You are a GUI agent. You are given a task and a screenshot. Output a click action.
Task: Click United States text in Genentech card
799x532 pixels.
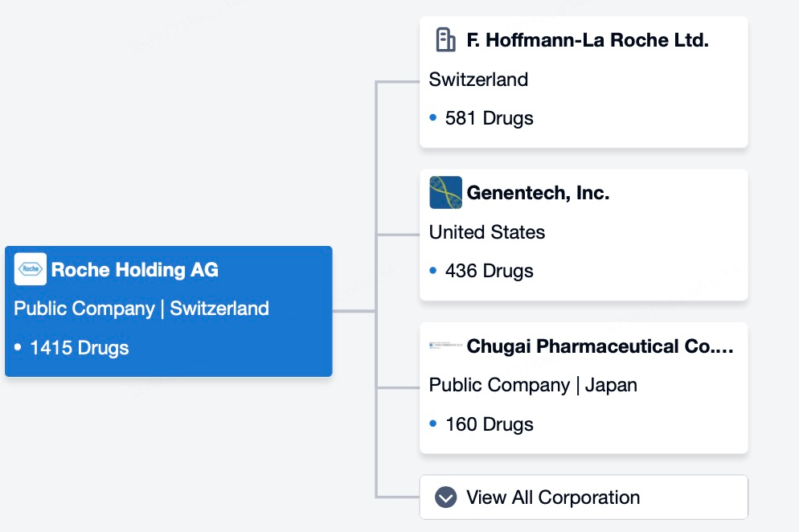(486, 232)
